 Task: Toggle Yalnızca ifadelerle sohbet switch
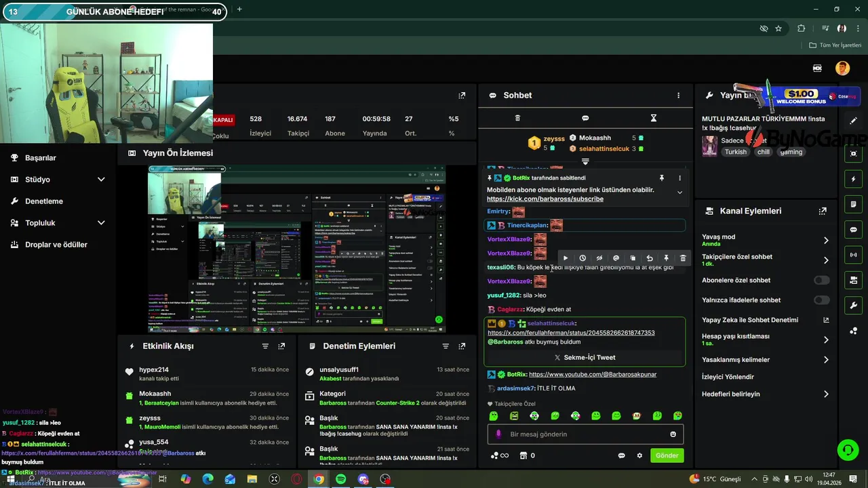(x=822, y=300)
